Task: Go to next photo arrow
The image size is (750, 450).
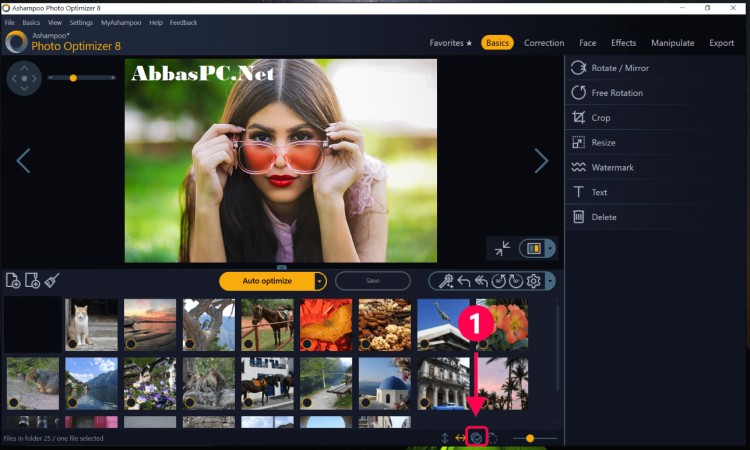Action: pyautogui.click(x=541, y=161)
